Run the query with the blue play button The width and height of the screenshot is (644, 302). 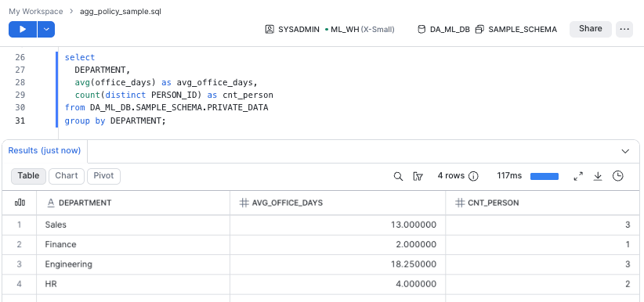pos(23,30)
